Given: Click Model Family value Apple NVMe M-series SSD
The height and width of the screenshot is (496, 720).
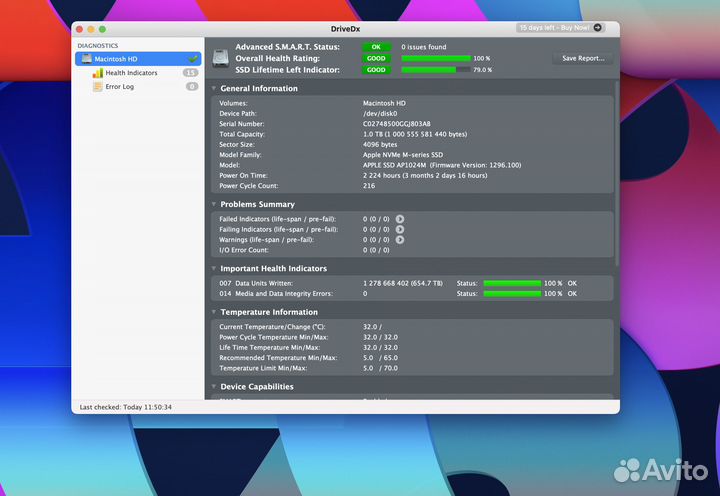Looking at the screenshot, I should pyautogui.click(x=403, y=155).
